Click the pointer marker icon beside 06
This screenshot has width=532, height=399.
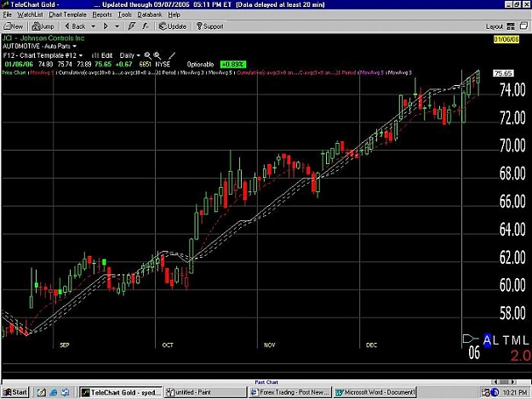pyautogui.click(x=470, y=339)
